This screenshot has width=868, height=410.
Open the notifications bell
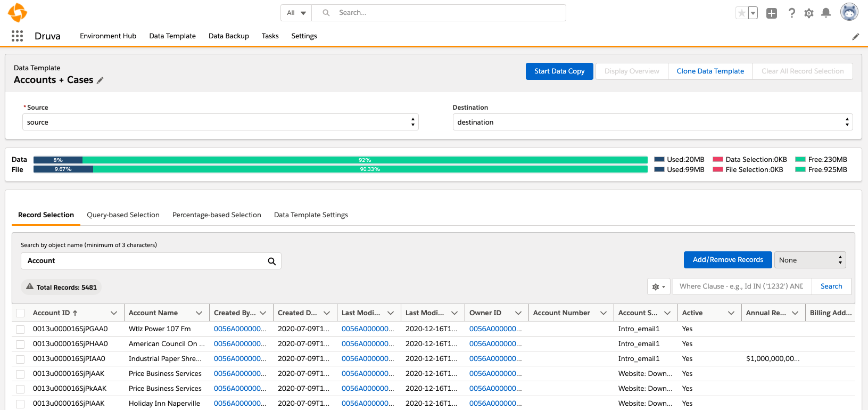826,13
